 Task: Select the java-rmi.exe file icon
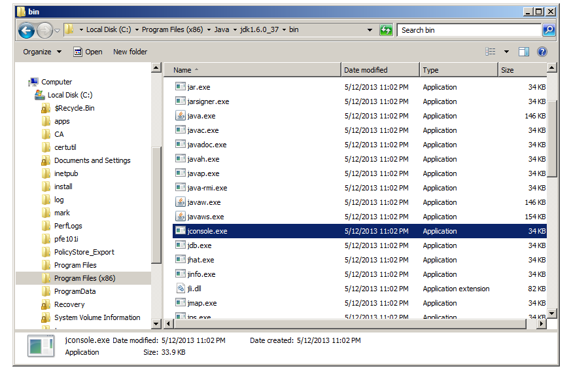click(x=181, y=187)
